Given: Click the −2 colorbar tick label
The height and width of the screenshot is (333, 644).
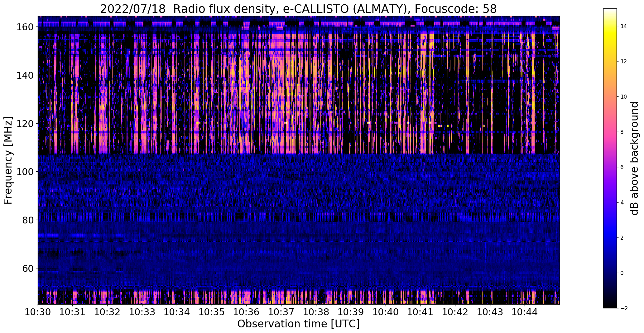Looking at the screenshot, I should (624, 308).
